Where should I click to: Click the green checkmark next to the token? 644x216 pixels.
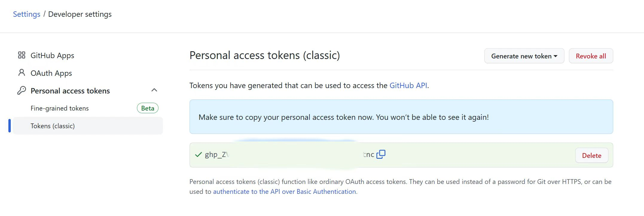(x=198, y=155)
